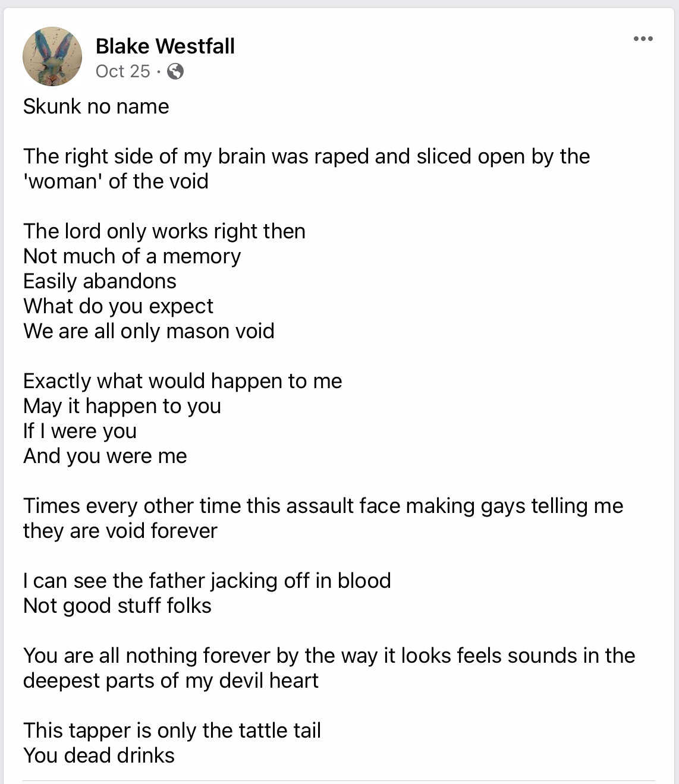
Task: Click the 'What do you expect' line
Action: (118, 306)
